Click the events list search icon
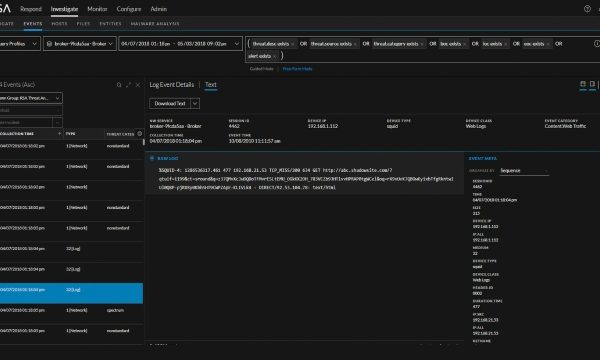The image size is (600, 360). [x=119, y=85]
